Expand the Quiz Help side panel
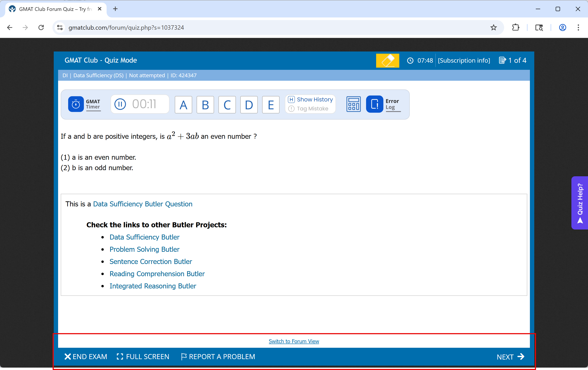 click(x=580, y=203)
